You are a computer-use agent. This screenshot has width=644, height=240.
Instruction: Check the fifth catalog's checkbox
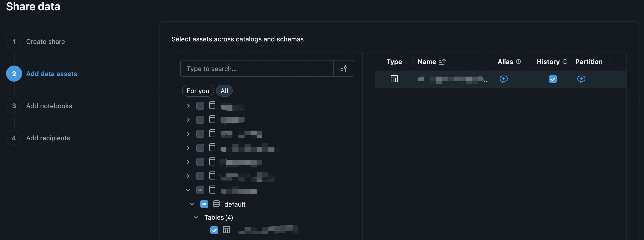coord(200,162)
